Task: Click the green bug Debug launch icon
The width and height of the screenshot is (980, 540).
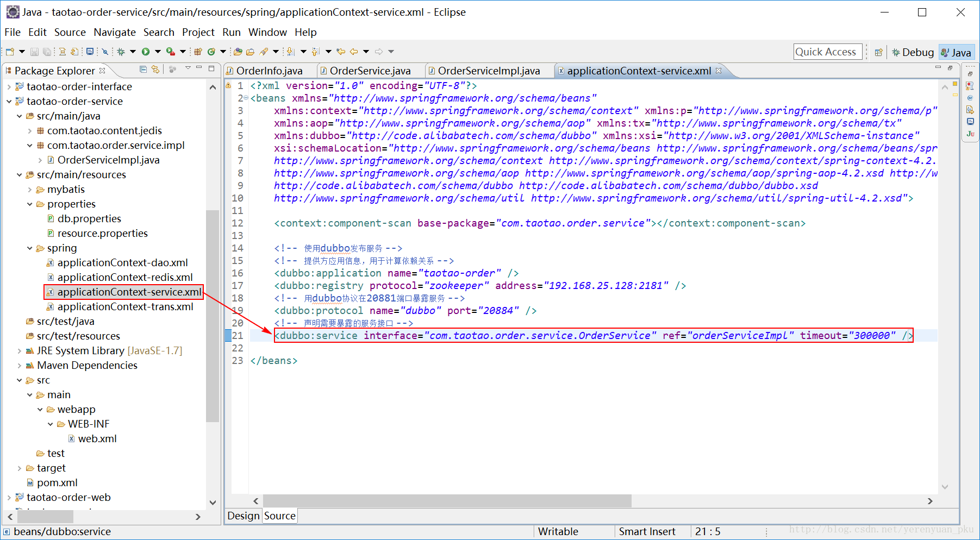Action: (121, 52)
